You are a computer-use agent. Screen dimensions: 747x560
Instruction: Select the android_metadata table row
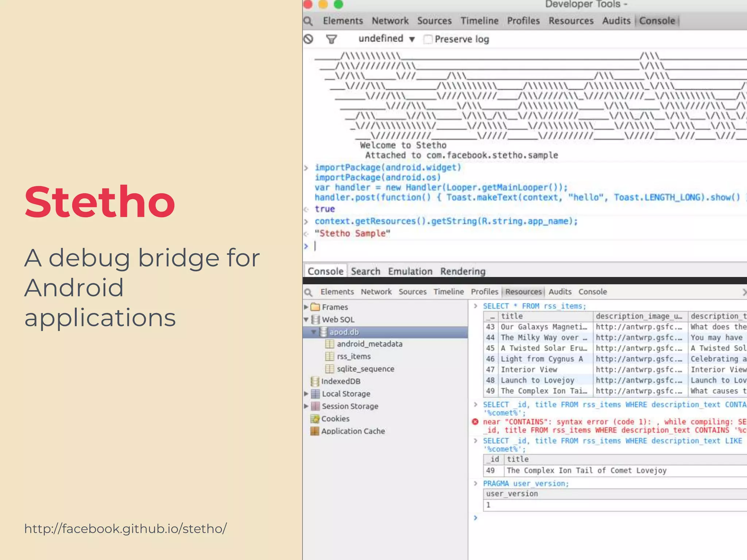385,344
